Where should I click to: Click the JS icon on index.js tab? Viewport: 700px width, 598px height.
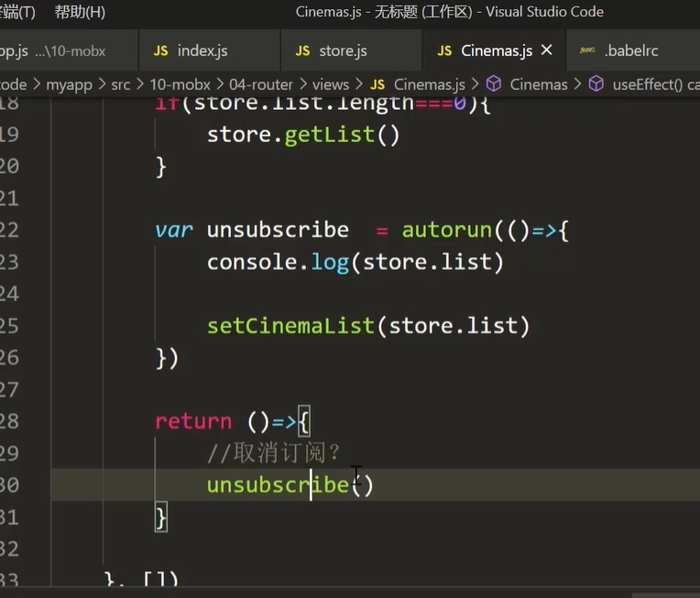point(160,51)
